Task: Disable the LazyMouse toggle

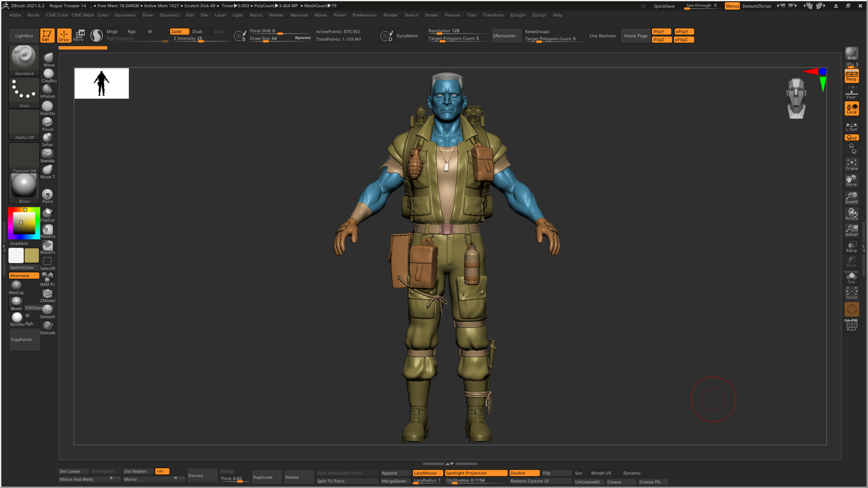Action: (427, 473)
